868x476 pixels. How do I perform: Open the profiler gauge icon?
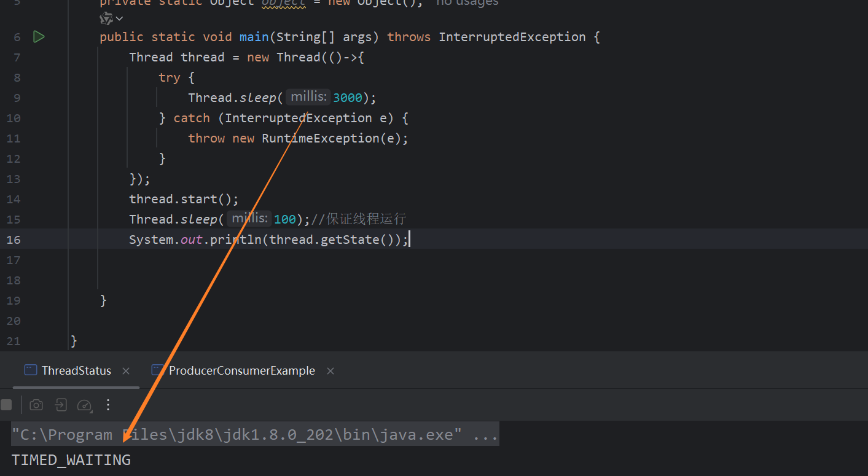pos(84,405)
